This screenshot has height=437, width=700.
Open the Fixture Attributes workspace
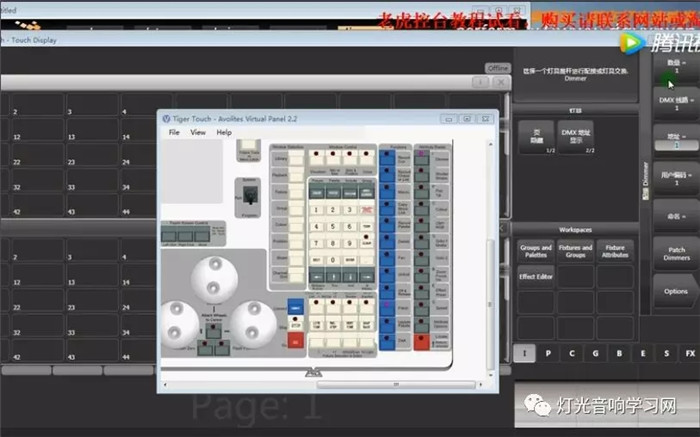[615, 251]
